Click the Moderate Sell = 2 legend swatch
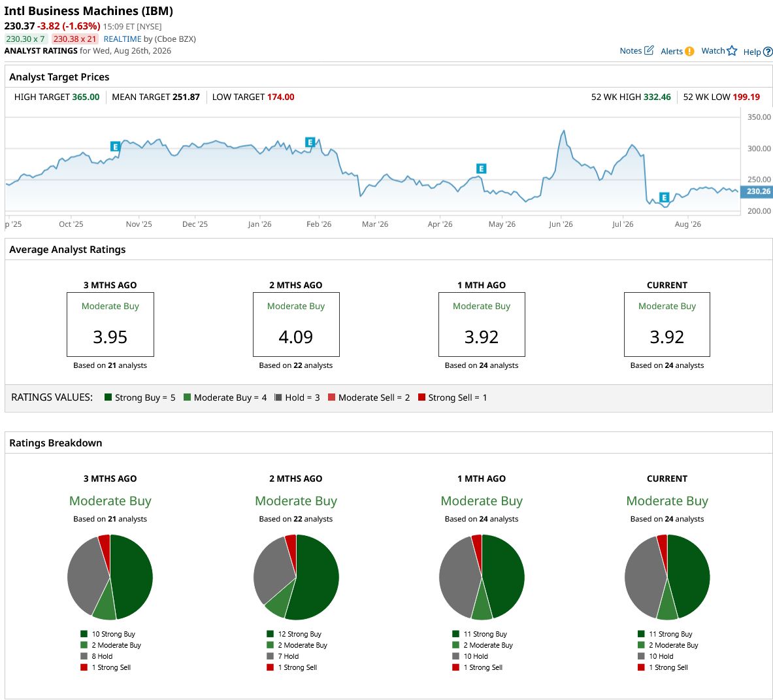The height and width of the screenshot is (700, 773). point(331,397)
